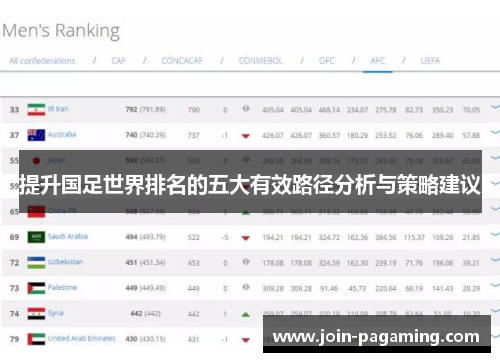
Task: Click the no-change indicator in Uzbekistan row
Action: pyautogui.click(x=246, y=262)
